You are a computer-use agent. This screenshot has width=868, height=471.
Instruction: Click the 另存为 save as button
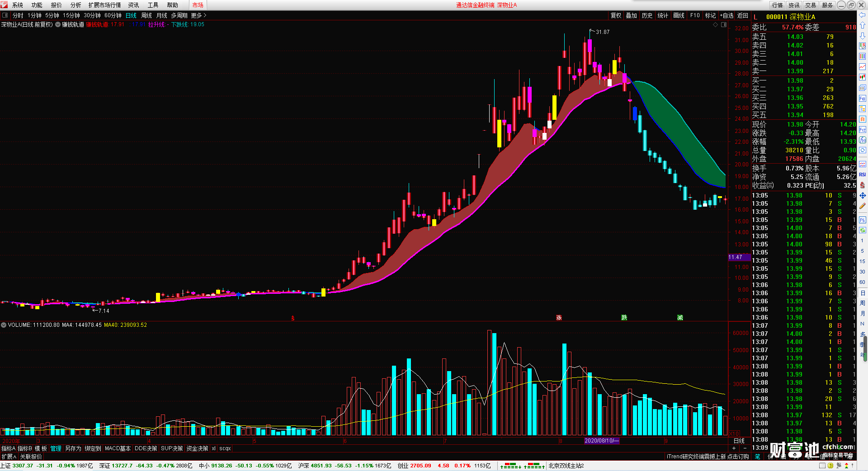pos(73,448)
